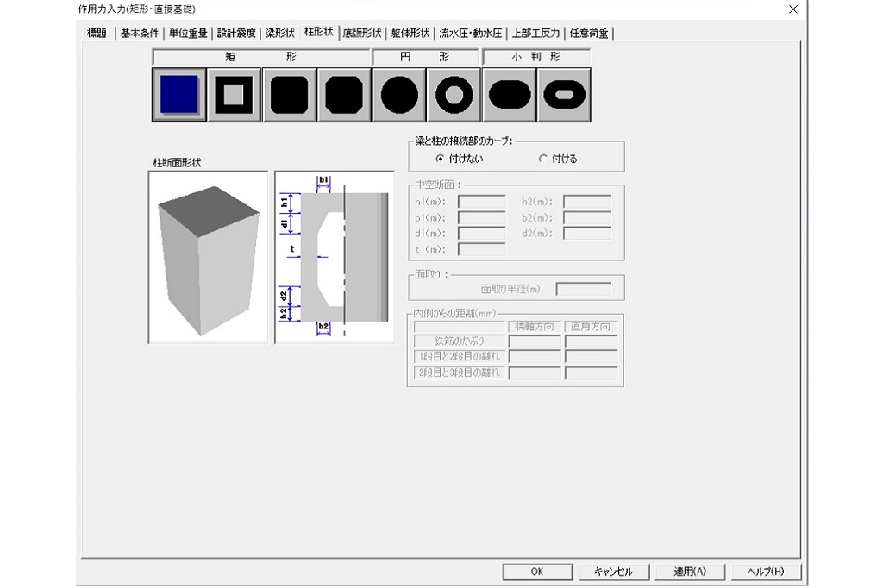This screenshot has height=588, width=883.
Task: Click the 橋軸方向 column header
Action: [x=535, y=327]
